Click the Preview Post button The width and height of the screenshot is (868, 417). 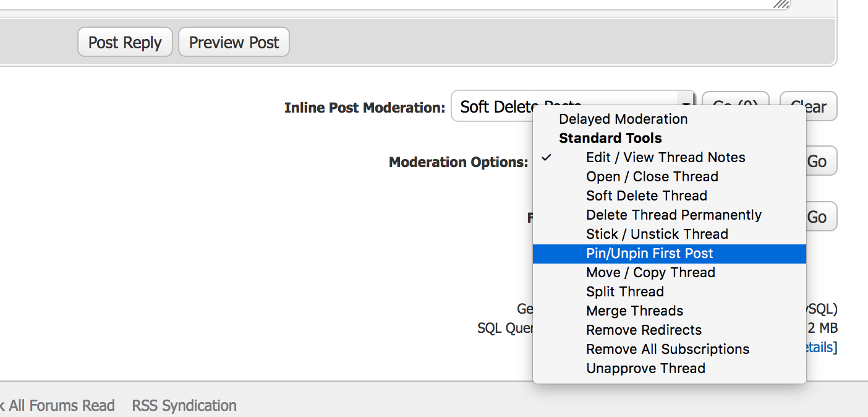click(234, 43)
